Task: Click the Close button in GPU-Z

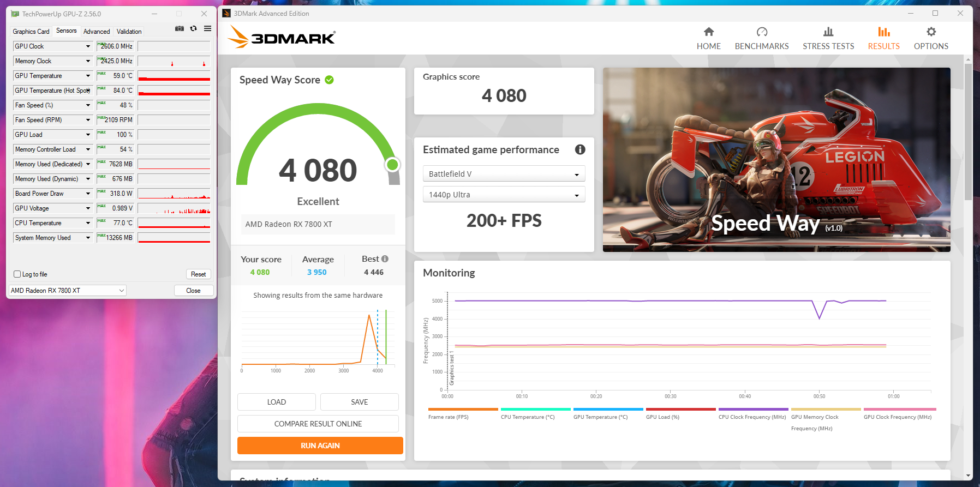Action: (194, 291)
